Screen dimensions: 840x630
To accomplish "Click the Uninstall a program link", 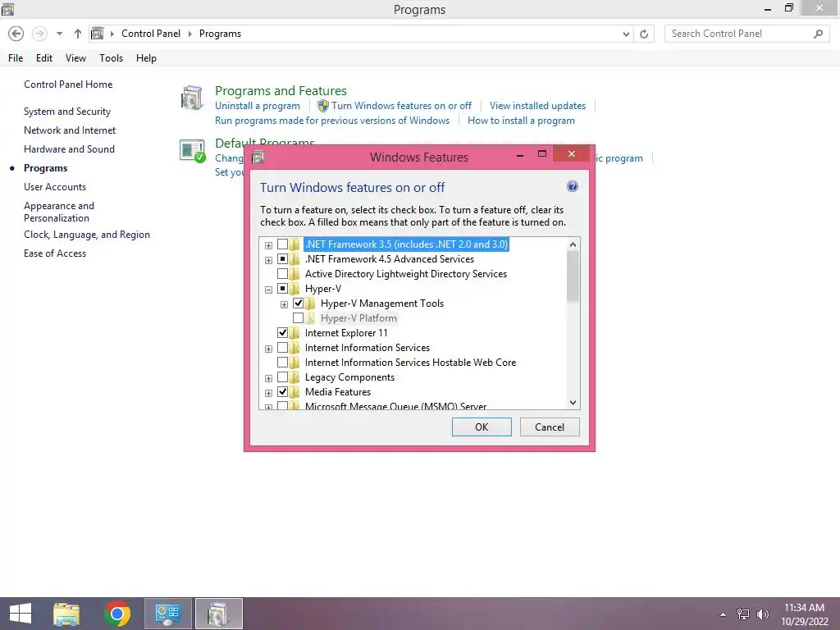I will click(257, 106).
